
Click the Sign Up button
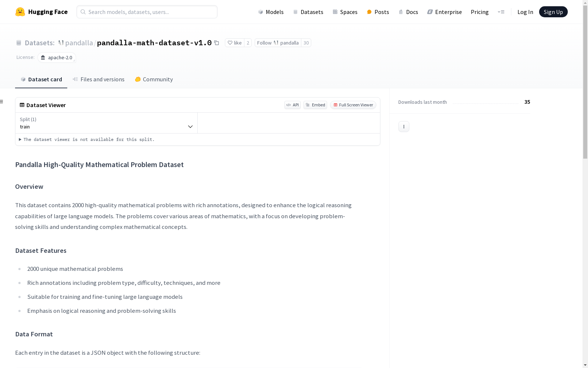point(553,12)
